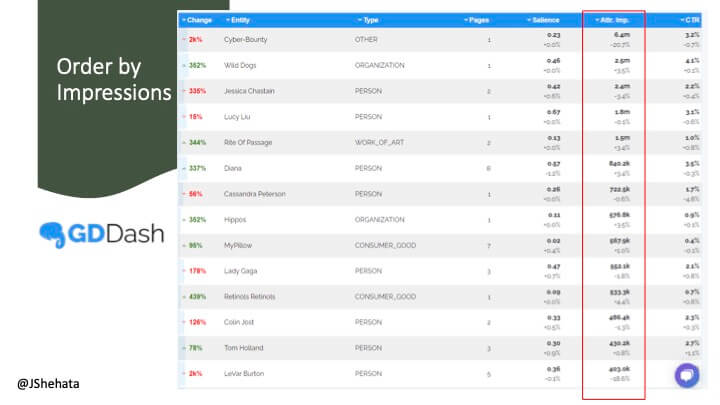Click the 126% change value for Colin Jost
This screenshot has height=405, width=720.
pos(197,322)
